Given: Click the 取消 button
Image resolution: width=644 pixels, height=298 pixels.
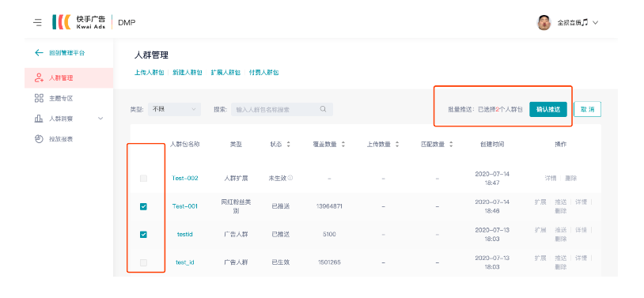Looking at the screenshot, I should [x=587, y=109].
